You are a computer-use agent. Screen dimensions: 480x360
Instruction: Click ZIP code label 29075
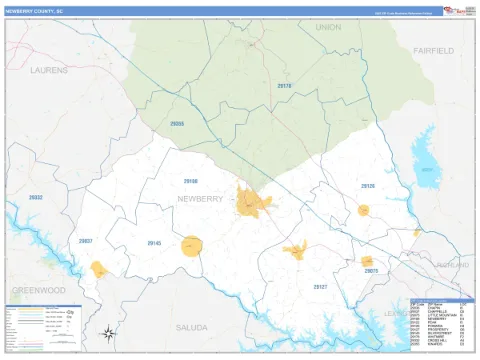tap(371, 271)
